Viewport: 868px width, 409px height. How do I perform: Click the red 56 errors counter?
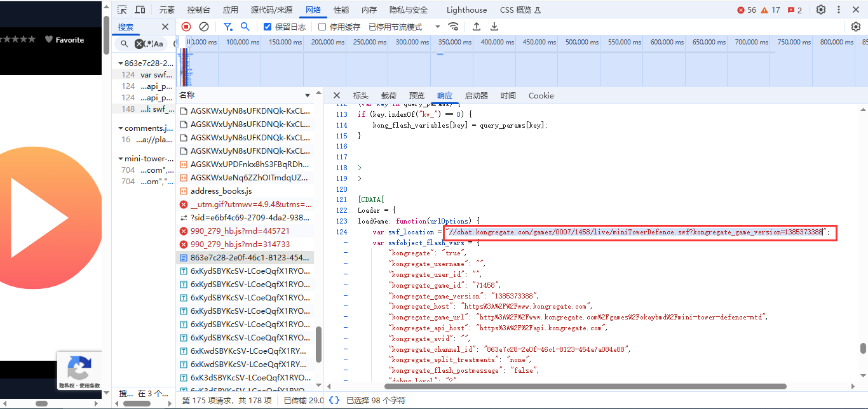(747, 10)
